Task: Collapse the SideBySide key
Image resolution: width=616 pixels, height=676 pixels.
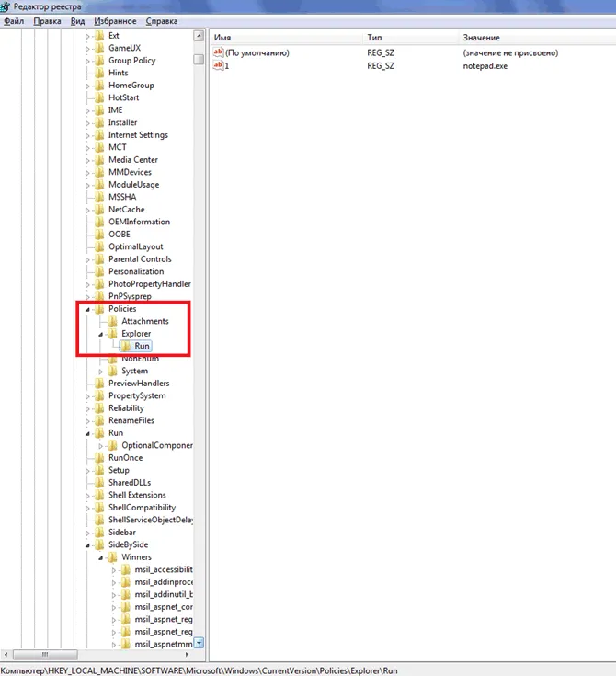Action: [x=87, y=545]
